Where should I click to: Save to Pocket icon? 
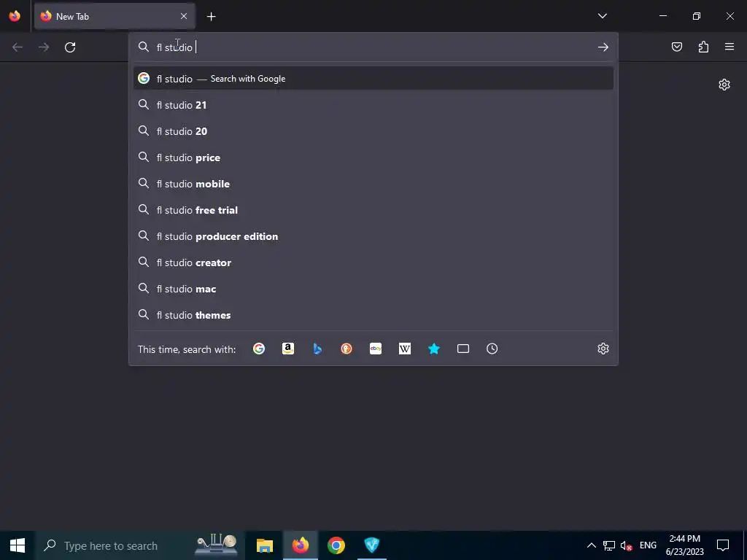[x=677, y=47]
